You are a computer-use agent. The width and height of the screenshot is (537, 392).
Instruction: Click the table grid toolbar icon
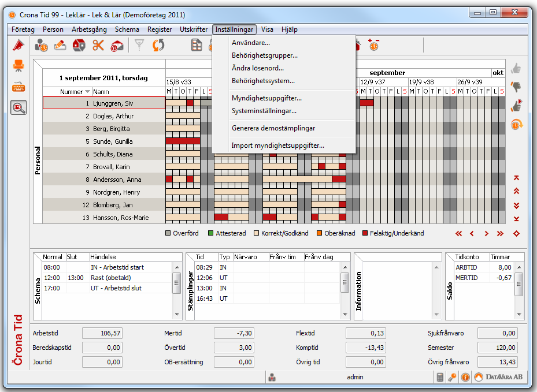click(x=197, y=45)
